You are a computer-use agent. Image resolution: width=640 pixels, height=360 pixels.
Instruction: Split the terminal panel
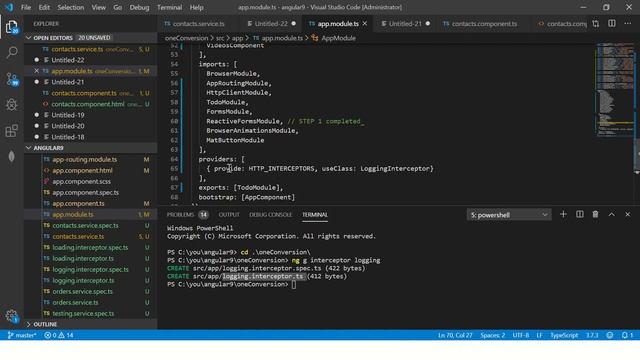tap(579, 214)
